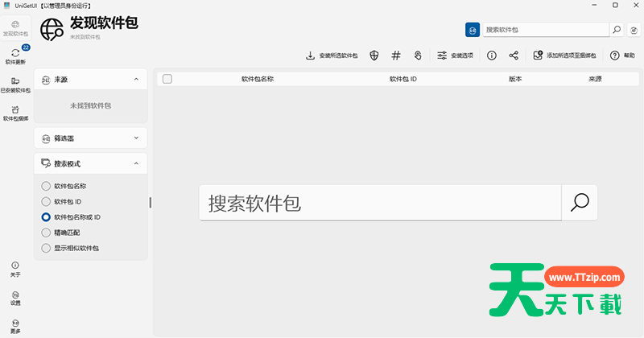
Task: Click the package details info icon
Action: tap(492, 56)
